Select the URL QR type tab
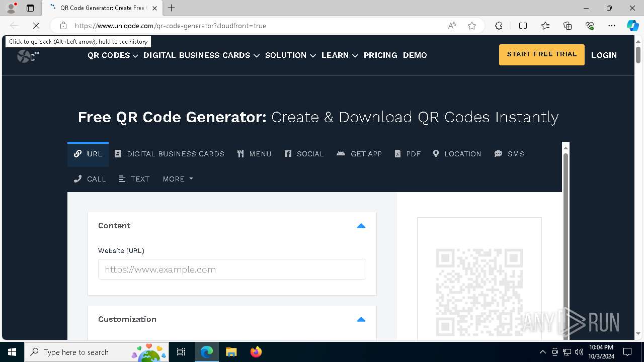 click(x=88, y=154)
